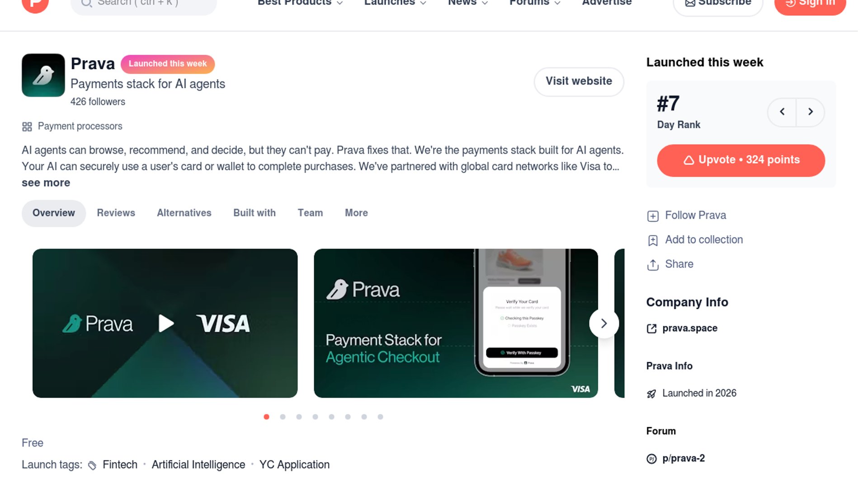Click the Share upload icon
The width and height of the screenshot is (868, 488).
[653, 265]
